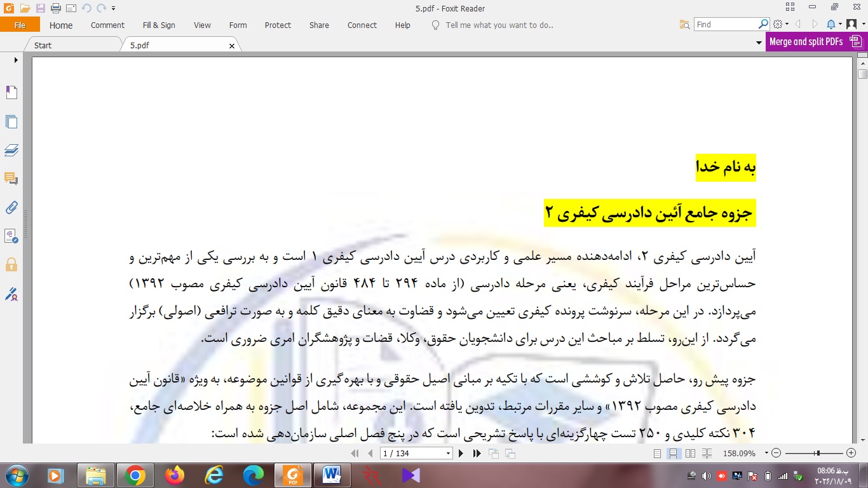The width and height of the screenshot is (868, 488).
Task: Toggle full screen mode icon in title bar
Action: click(790, 7)
